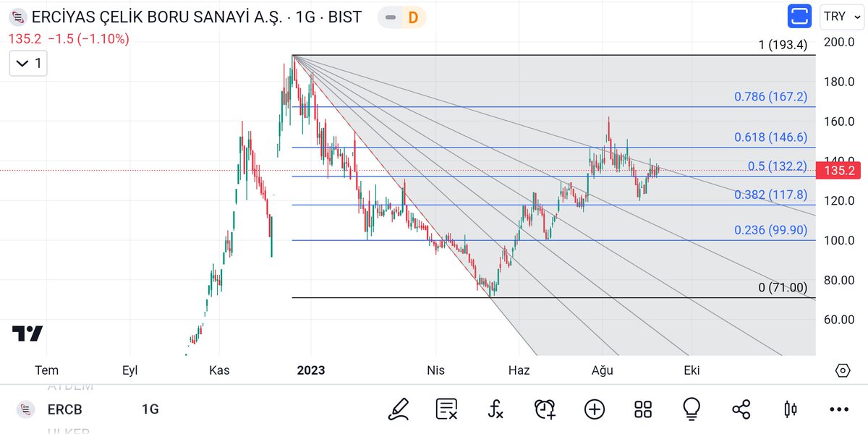The width and height of the screenshot is (868, 434).
Task: Open ideas with the lightbulb icon
Action: [x=692, y=409]
